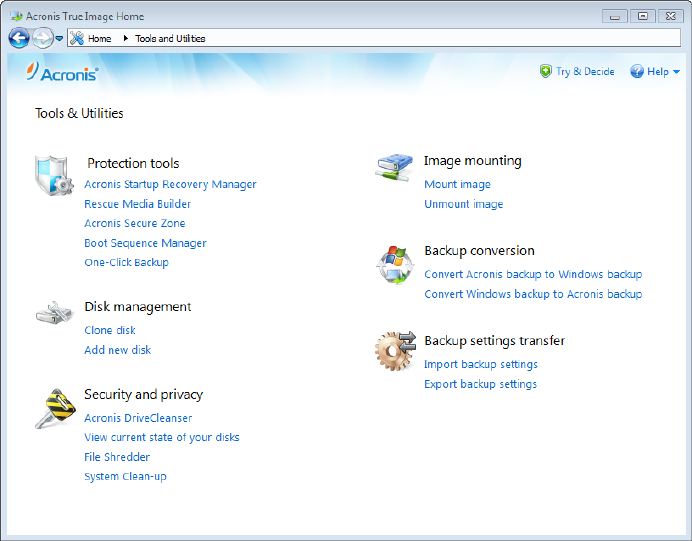Image resolution: width=692 pixels, height=541 pixels.
Task: Go to Home in the breadcrumb
Action: 99,38
